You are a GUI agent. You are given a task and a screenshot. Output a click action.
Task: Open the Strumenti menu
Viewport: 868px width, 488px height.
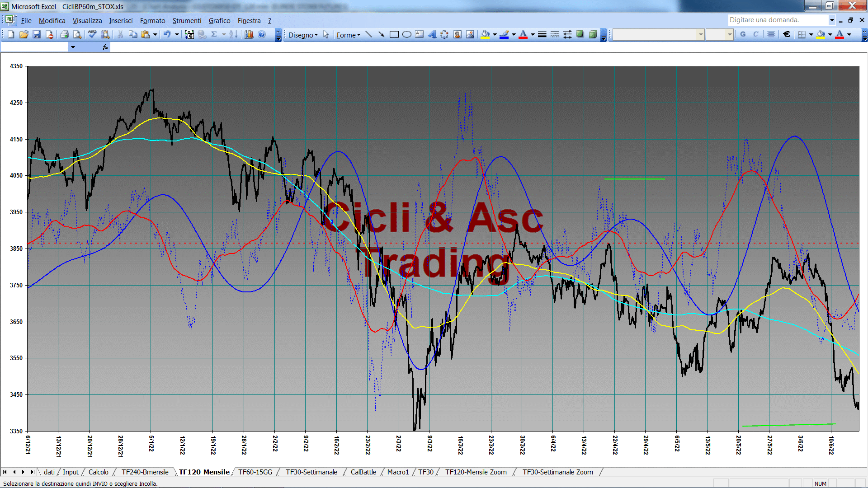tap(187, 21)
